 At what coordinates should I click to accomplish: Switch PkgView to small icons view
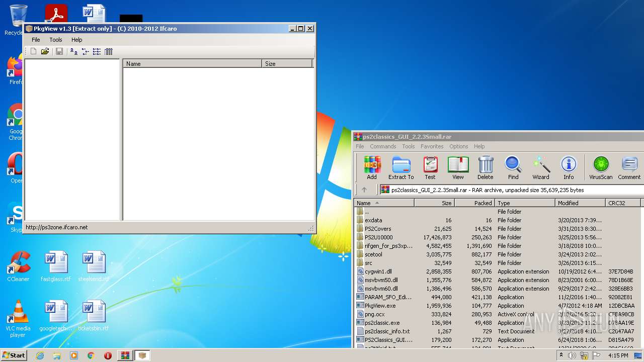86,51
